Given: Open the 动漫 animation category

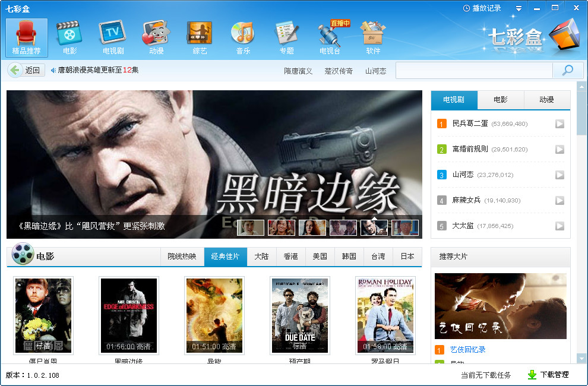Looking at the screenshot, I should pos(156,37).
